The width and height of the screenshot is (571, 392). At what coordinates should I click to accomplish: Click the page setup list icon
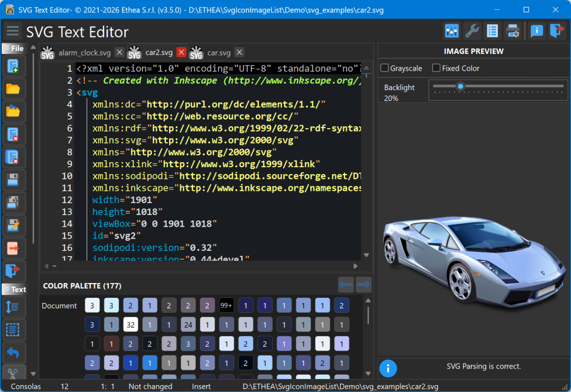coord(492,31)
